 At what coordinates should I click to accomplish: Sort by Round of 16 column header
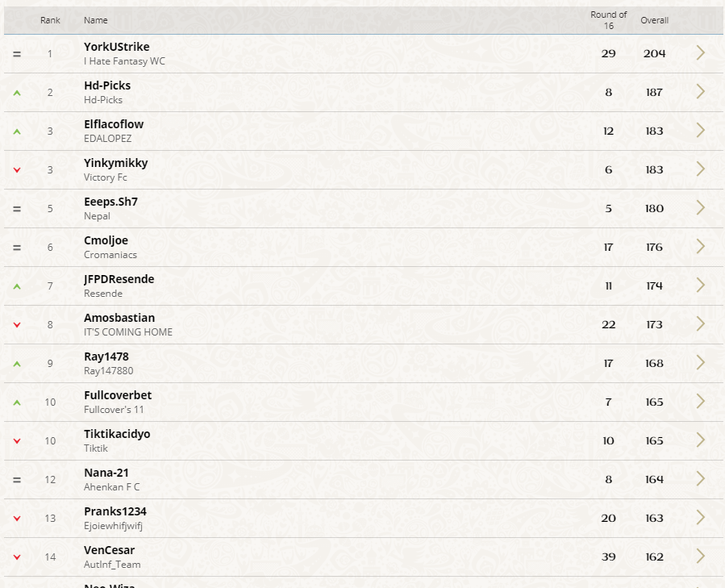click(x=609, y=20)
